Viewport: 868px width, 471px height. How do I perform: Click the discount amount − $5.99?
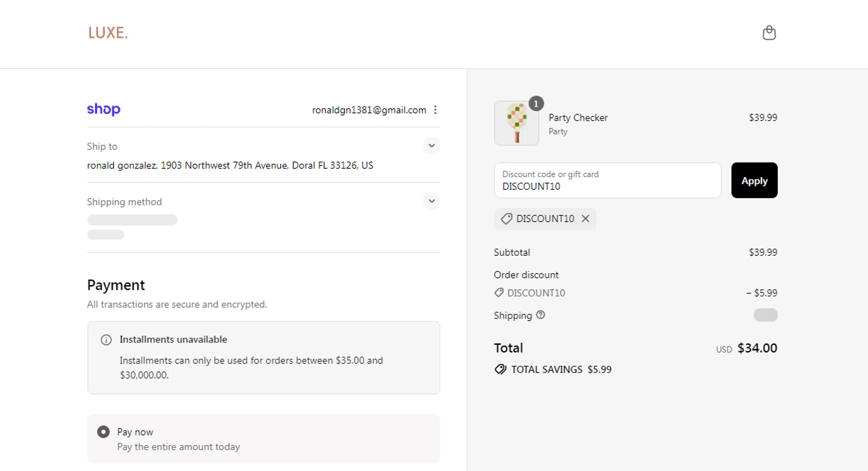click(x=762, y=293)
